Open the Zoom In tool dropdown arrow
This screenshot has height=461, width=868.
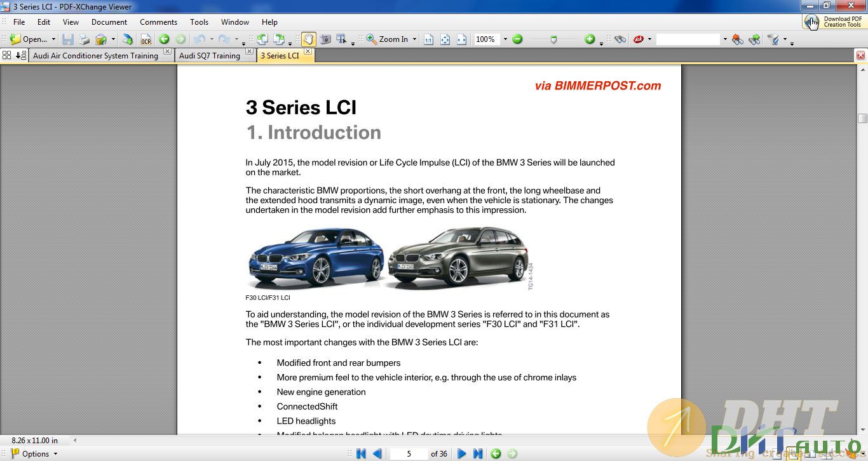click(414, 39)
